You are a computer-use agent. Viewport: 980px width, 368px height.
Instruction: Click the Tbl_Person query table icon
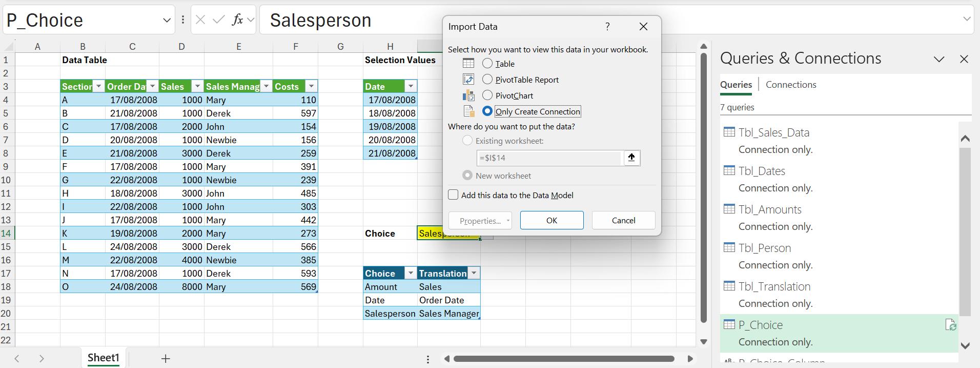tap(729, 247)
